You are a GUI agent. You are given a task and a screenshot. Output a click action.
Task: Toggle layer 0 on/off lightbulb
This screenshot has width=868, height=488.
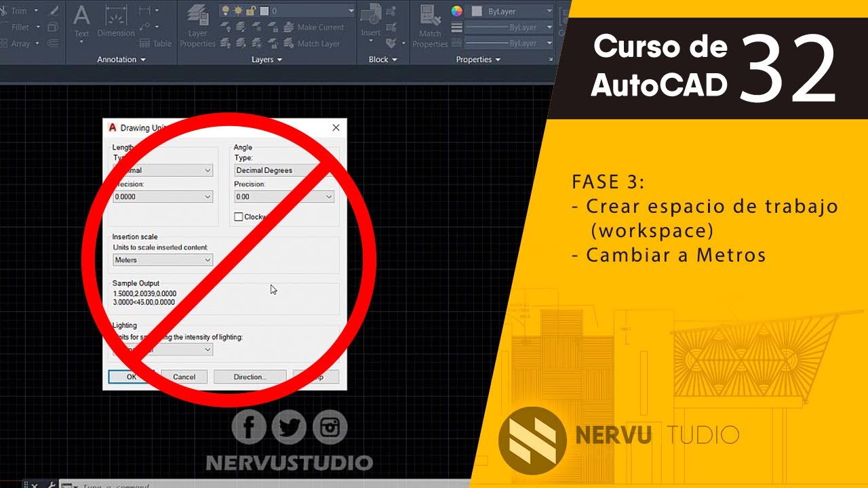[x=227, y=11]
